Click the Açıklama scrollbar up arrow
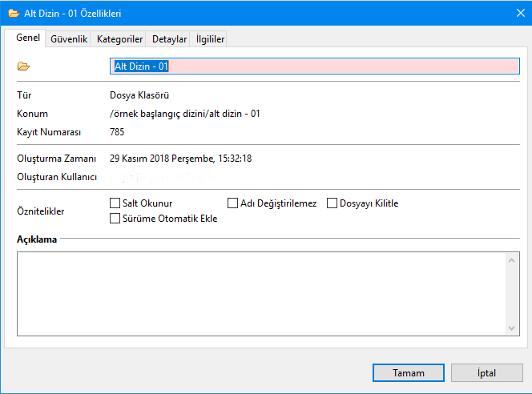This screenshot has height=394, width=532. click(x=513, y=259)
